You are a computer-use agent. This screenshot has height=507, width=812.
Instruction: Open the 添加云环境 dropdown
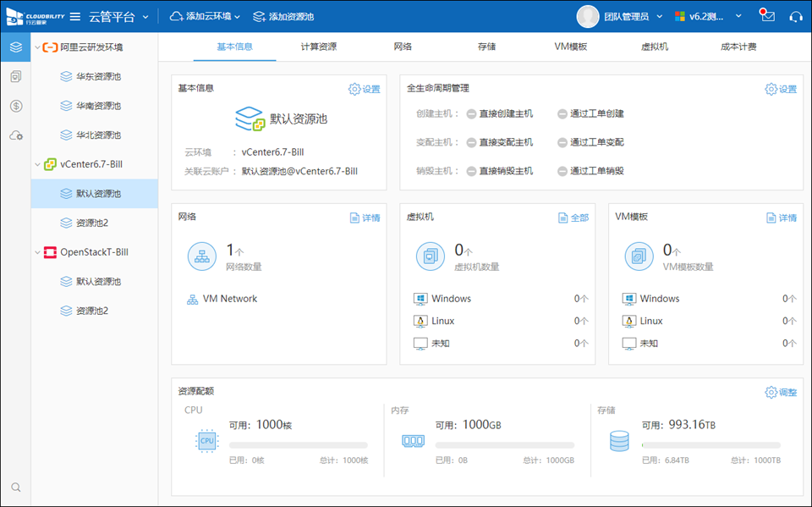point(205,17)
